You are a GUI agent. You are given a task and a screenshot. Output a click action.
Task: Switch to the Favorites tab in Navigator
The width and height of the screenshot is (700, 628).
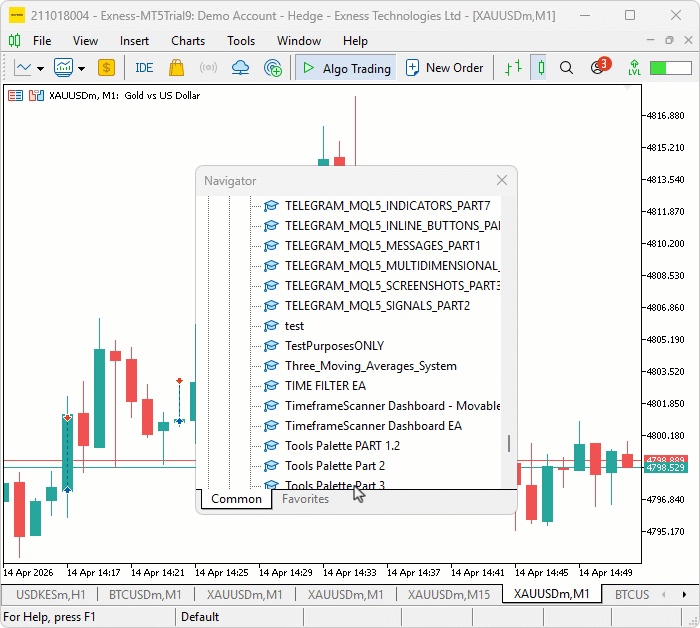pos(305,499)
